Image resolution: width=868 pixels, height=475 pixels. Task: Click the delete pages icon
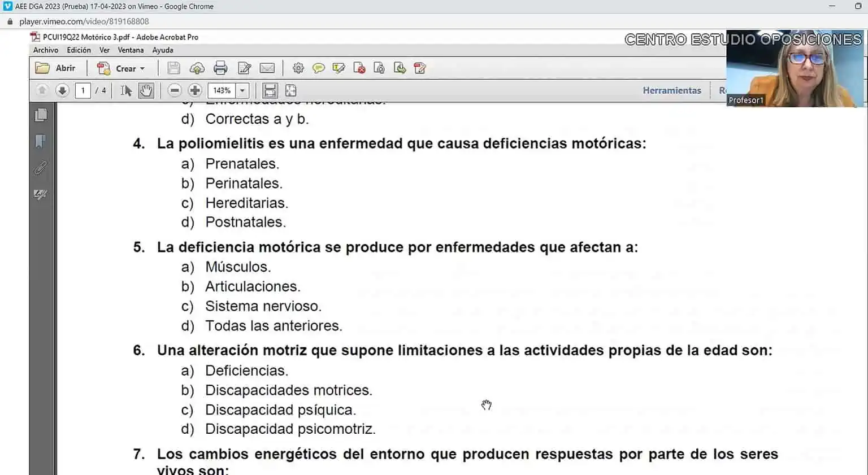(x=359, y=68)
